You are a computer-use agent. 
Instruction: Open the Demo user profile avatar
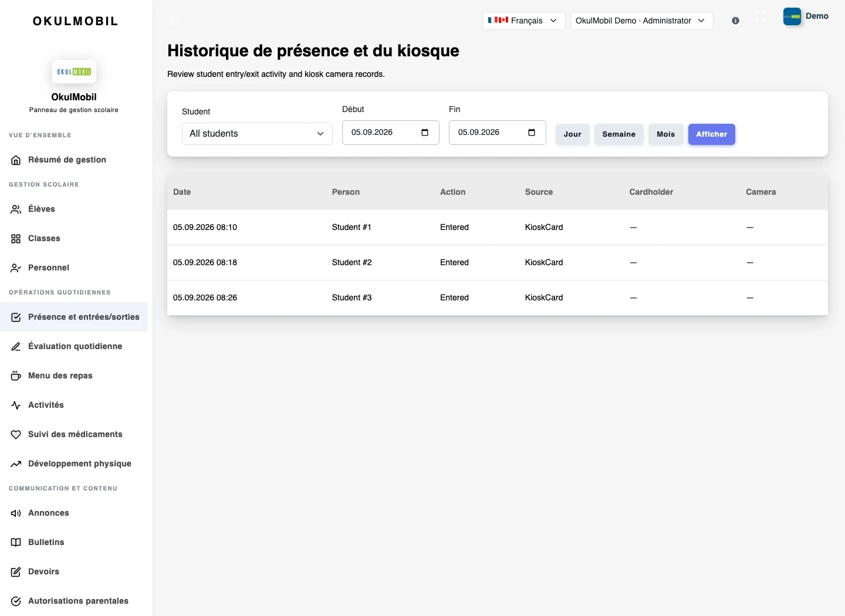click(792, 16)
